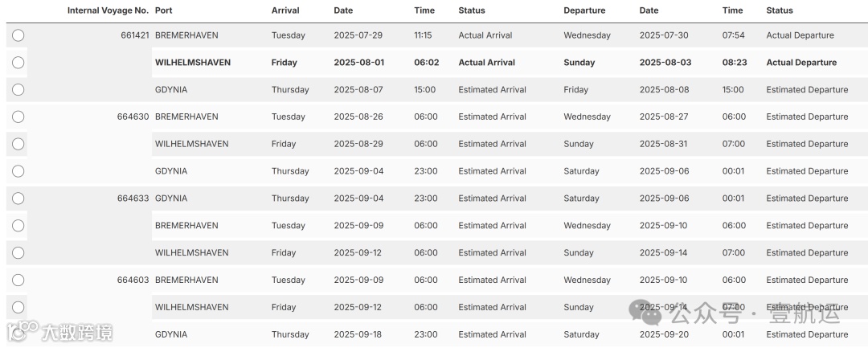The image size is (868, 348).
Task: Select radio button for Wilhelmshaven 2025-08-01 row
Action: (x=18, y=63)
